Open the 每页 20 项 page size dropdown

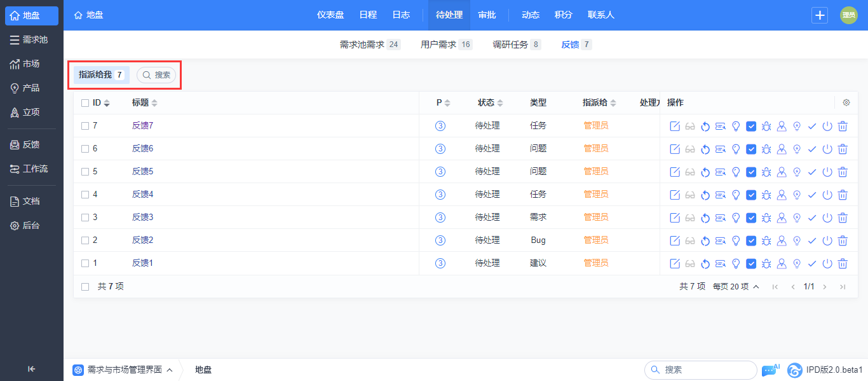point(736,287)
